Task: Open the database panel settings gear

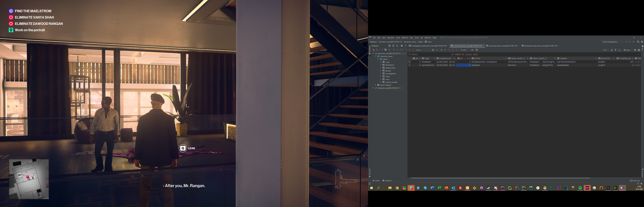Action: 402,46
